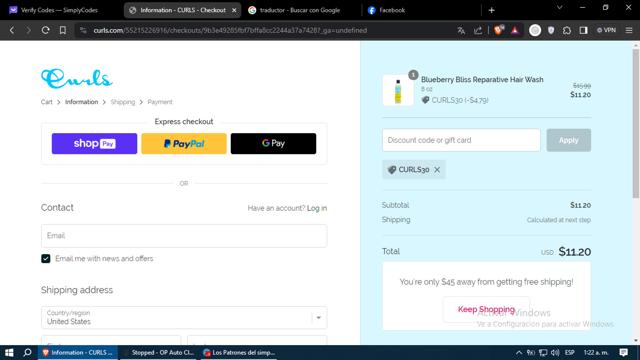Viewport: 640px width, 360px height.
Task: Open the shield extension icon in toolbar
Action: pos(551,30)
